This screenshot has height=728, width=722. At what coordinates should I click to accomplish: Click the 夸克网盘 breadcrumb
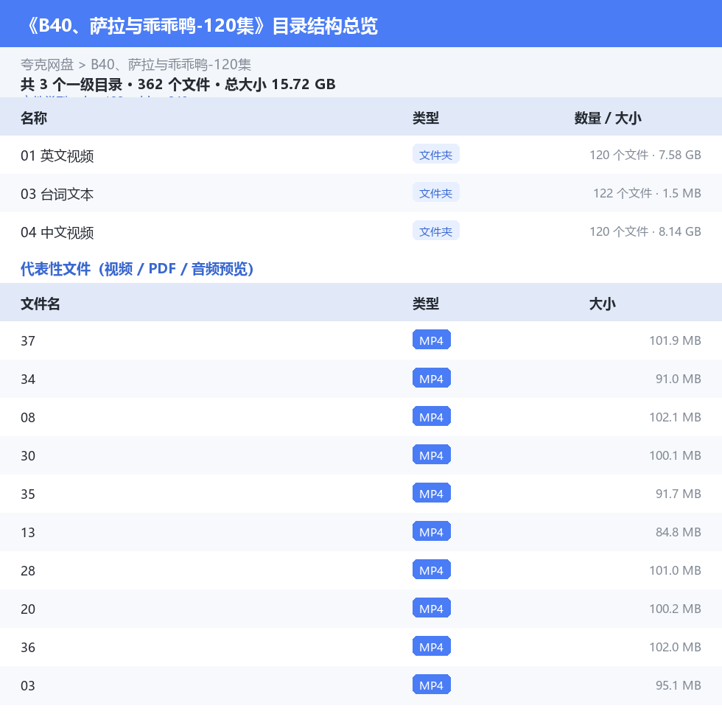[x=47, y=64]
